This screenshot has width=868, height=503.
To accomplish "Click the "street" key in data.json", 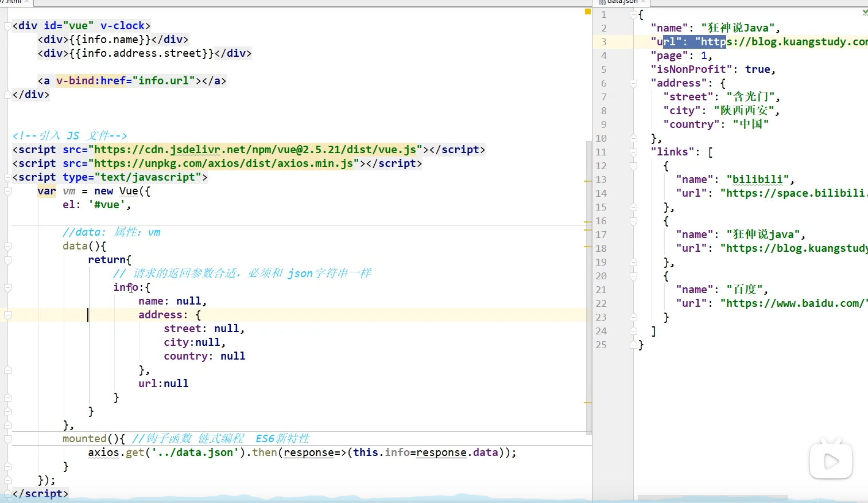I will [689, 97].
